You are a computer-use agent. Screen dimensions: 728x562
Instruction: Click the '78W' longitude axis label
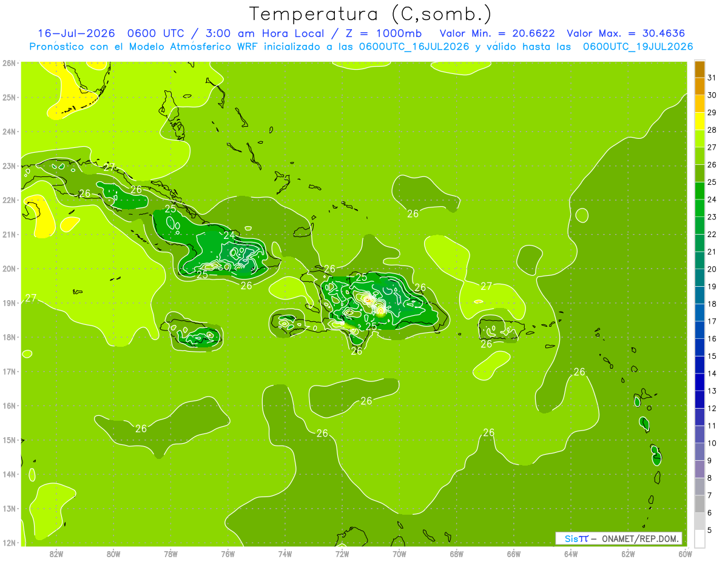[170, 554]
